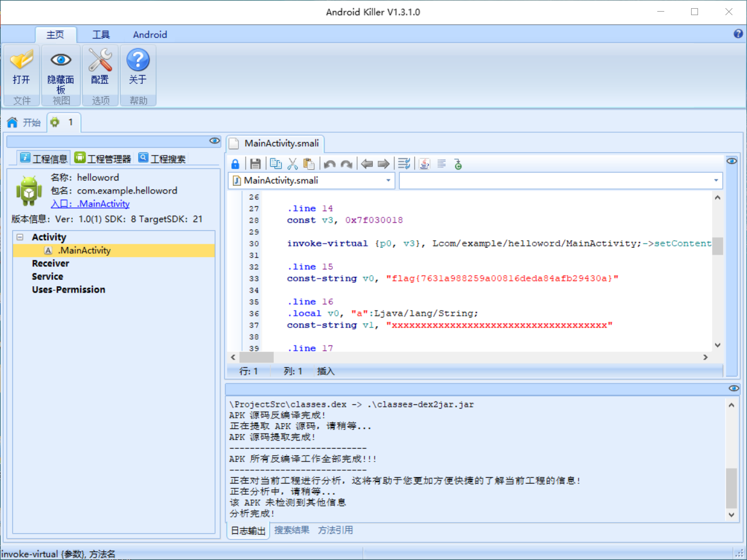The height and width of the screenshot is (560, 747).
Task: Click the Copy icon in editor toolbar
Action: [276, 164]
